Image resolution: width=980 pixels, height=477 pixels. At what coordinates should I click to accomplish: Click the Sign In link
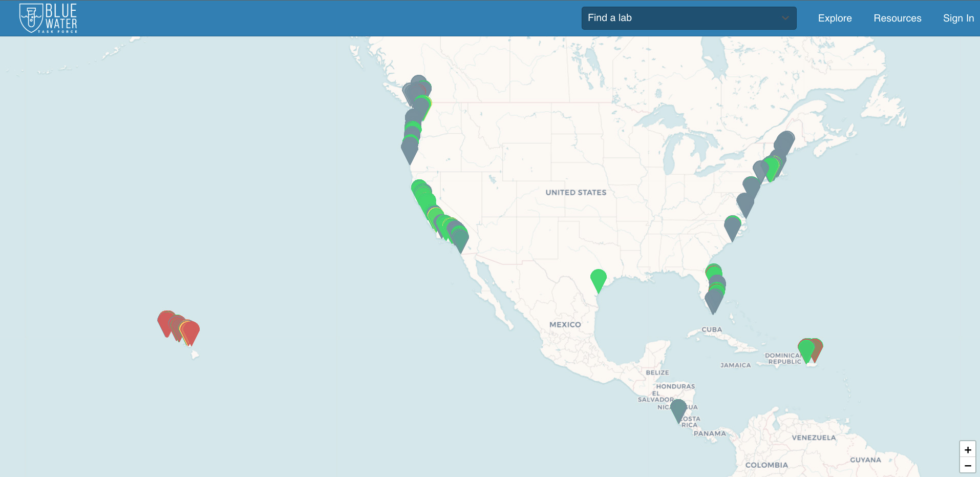(958, 18)
